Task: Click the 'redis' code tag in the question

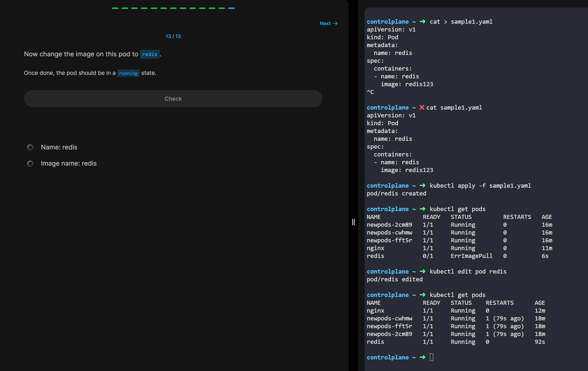Action: click(x=150, y=54)
